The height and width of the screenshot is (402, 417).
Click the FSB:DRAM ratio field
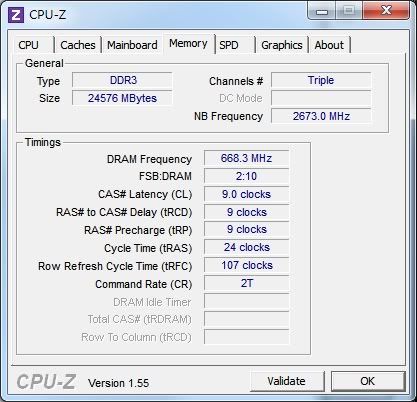click(x=246, y=176)
